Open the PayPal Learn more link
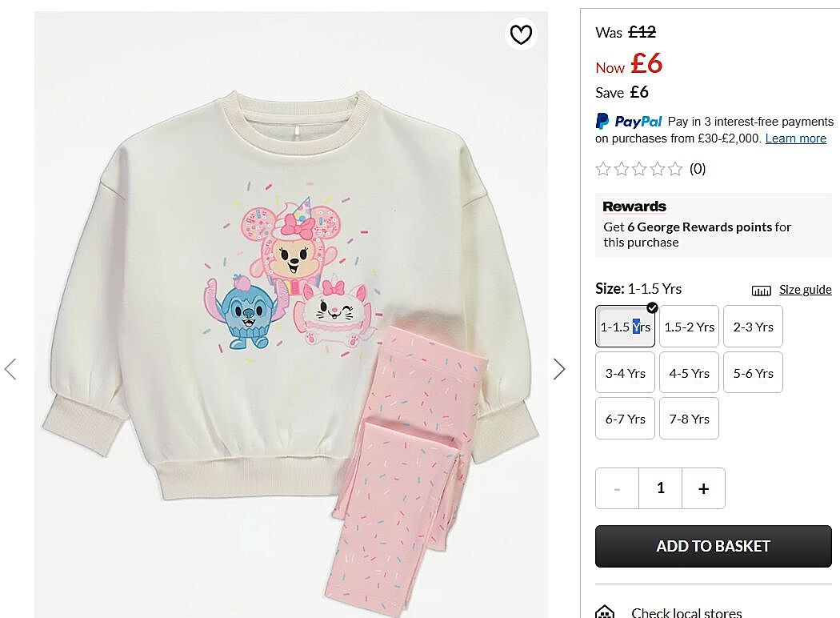The height and width of the screenshot is (618, 840). (x=795, y=138)
